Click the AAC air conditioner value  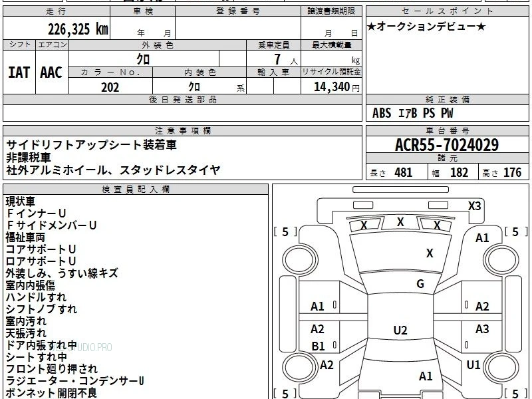pos(51,72)
